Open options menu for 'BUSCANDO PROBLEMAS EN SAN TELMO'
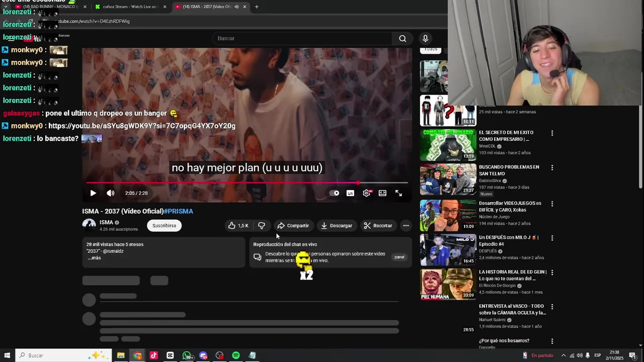Image resolution: width=644 pixels, height=362 pixels. (552, 167)
